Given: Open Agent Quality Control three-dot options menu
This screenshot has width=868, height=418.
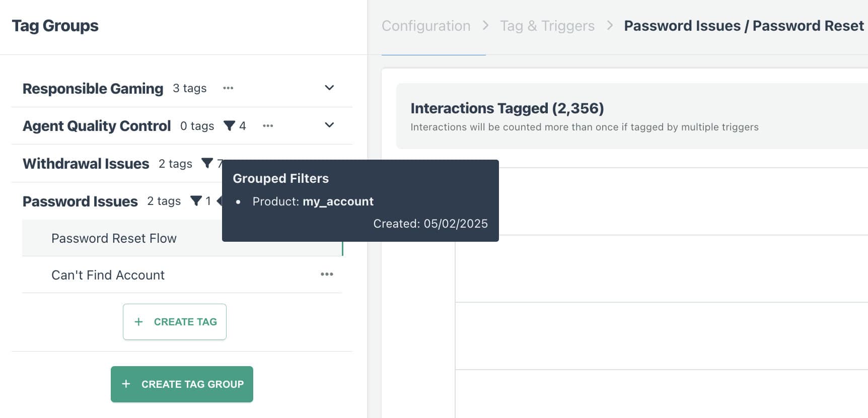Looking at the screenshot, I should [x=268, y=126].
